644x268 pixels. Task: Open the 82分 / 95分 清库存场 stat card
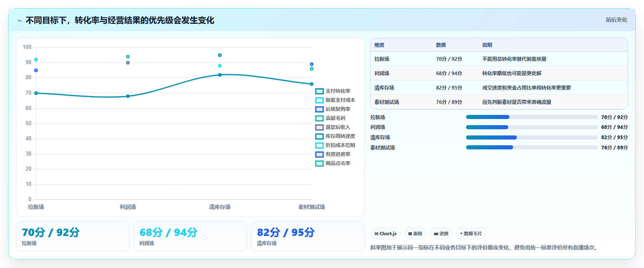click(308, 236)
